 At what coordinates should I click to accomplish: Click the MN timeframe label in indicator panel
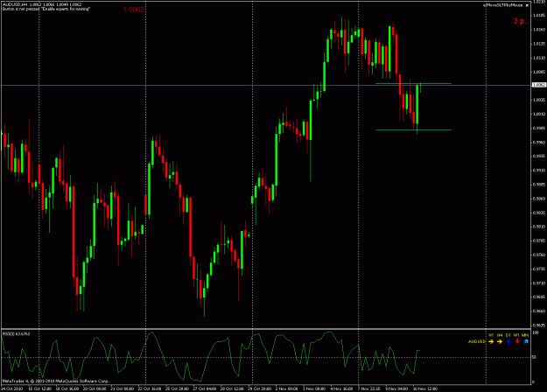click(525, 335)
